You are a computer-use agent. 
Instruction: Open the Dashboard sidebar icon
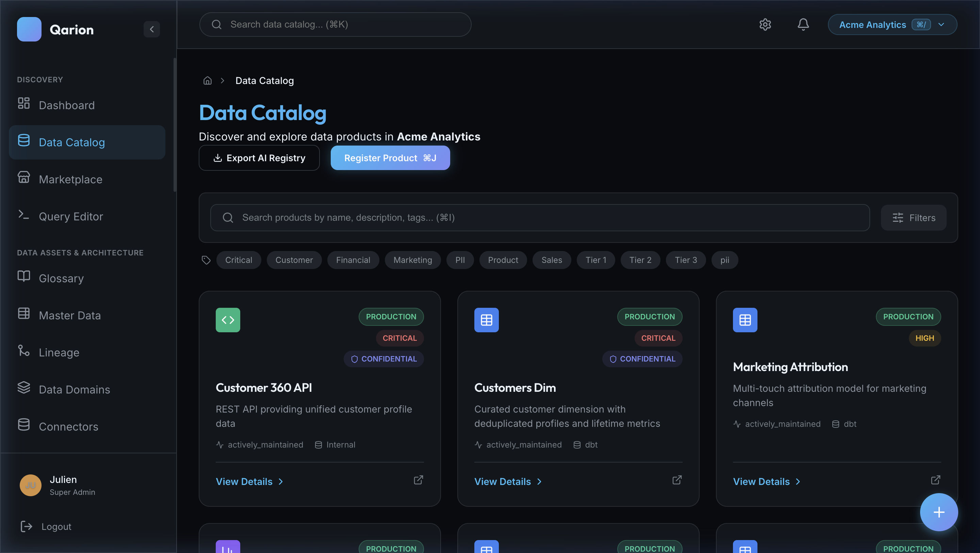[x=23, y=105]
